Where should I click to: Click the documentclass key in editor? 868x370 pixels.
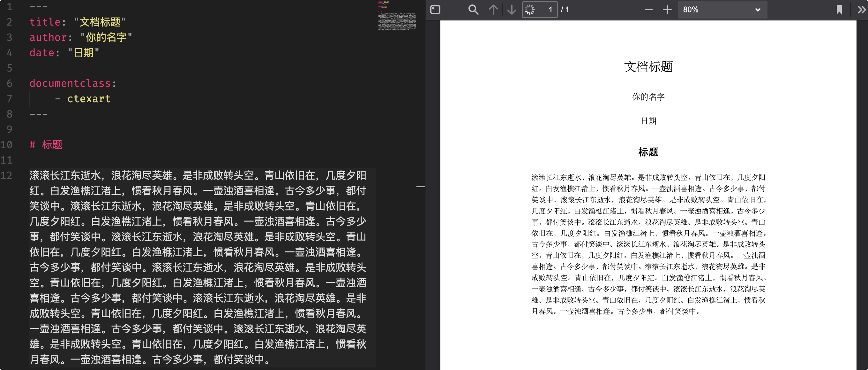pos(70,83)
